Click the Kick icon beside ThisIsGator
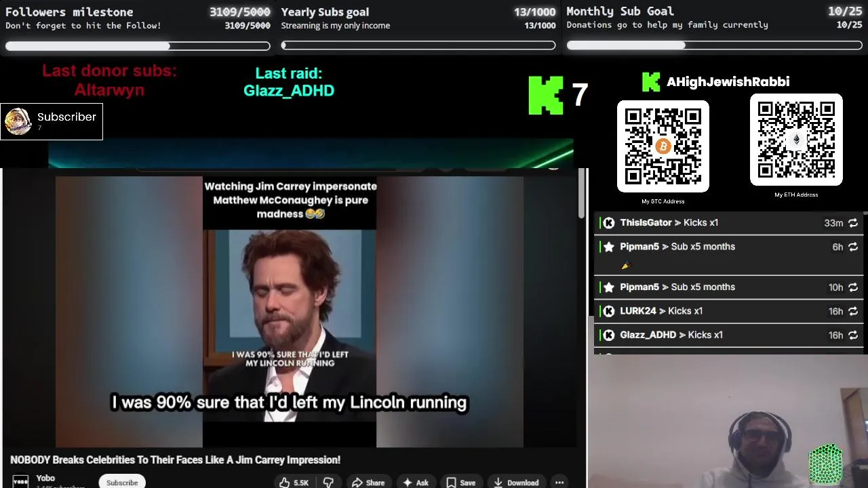 pyautogui.click(x=609, y=223)
